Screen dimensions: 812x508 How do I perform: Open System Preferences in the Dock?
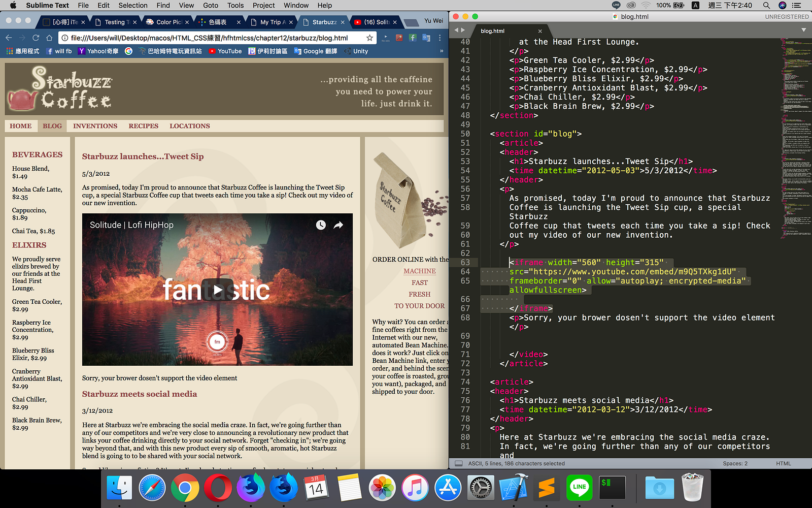click(481, 488)
